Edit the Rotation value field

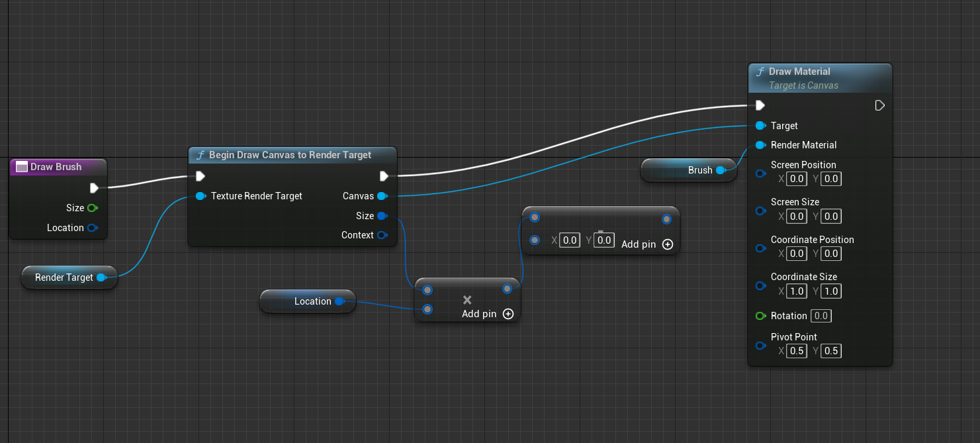pos(821,316)
